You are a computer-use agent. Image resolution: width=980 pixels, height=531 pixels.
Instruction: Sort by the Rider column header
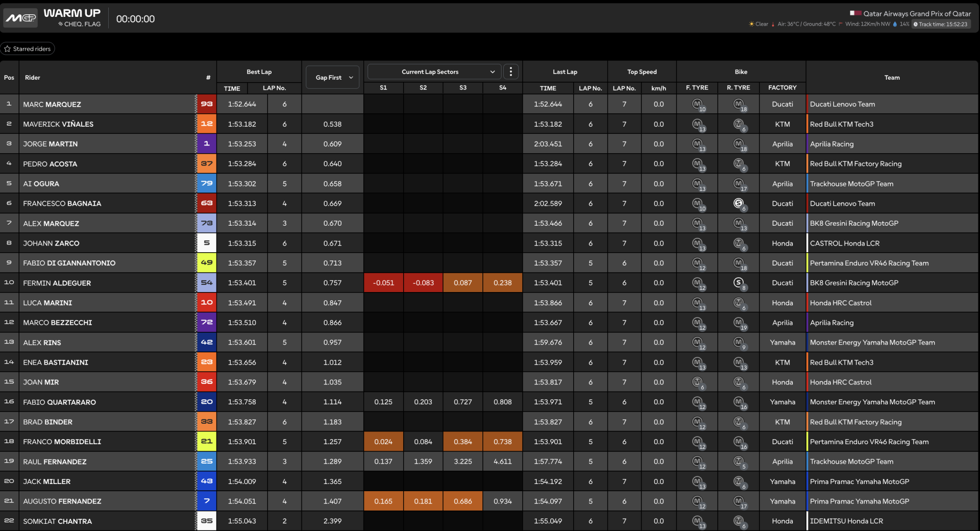coord(33,78)
